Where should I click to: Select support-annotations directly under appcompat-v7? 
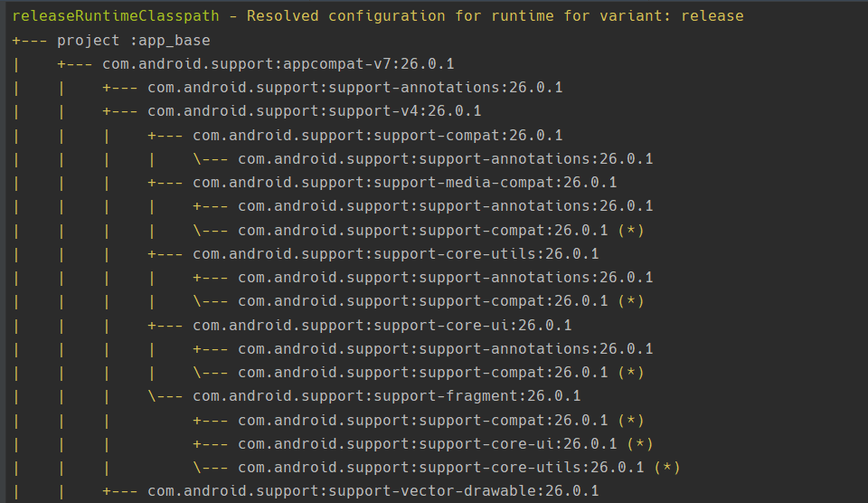click(x=354, y=88)
